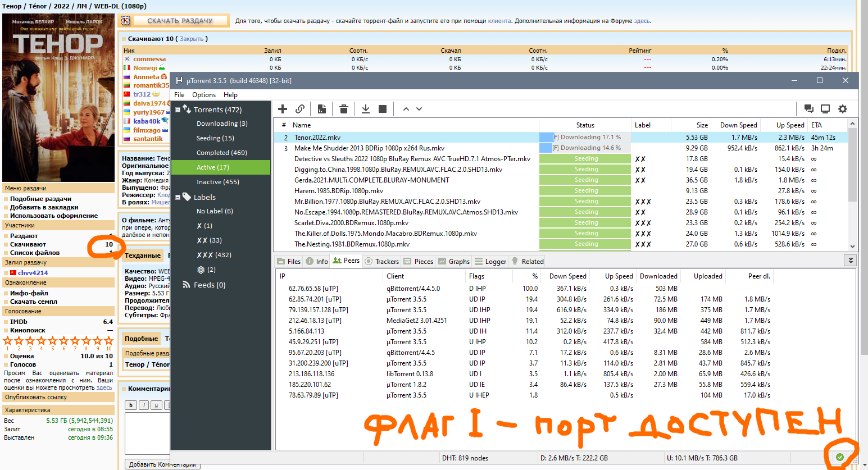
Task: Click the torrent list vertical scrollbar thumb
Action: pos(852,165)
